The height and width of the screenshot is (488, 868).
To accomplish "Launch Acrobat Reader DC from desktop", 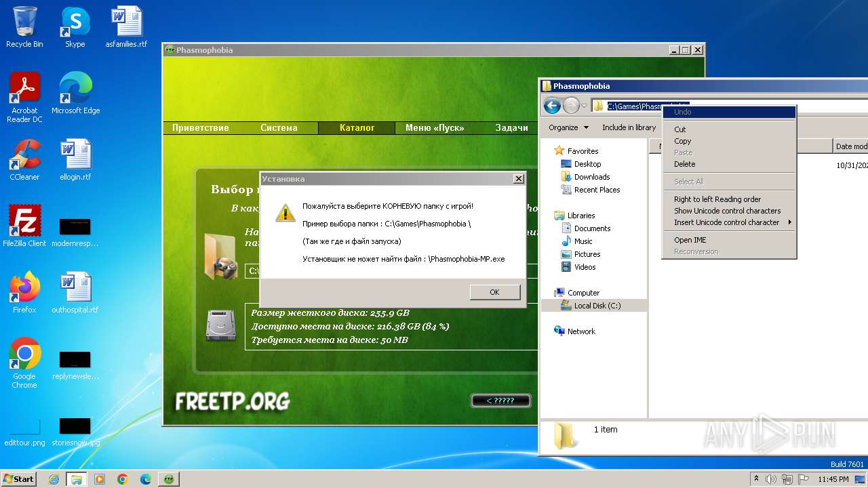I will [x=24, y=98].
